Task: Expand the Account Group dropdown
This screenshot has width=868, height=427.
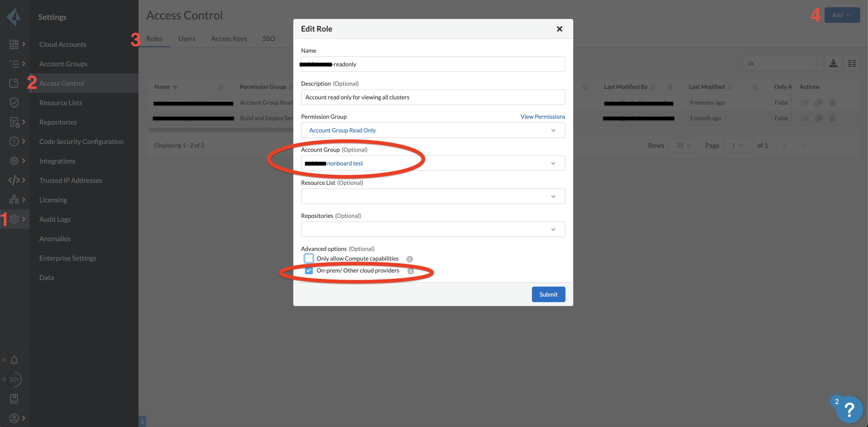Action: [x=433, y=163]
